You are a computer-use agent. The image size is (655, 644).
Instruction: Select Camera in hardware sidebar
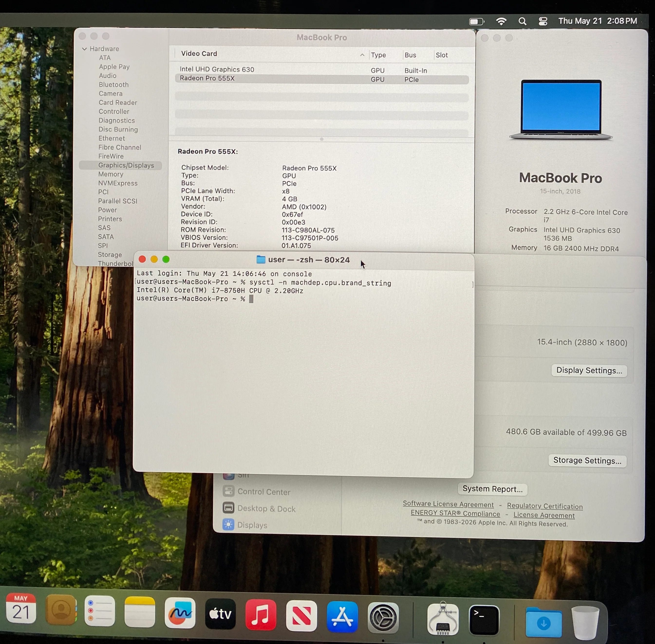111,94
